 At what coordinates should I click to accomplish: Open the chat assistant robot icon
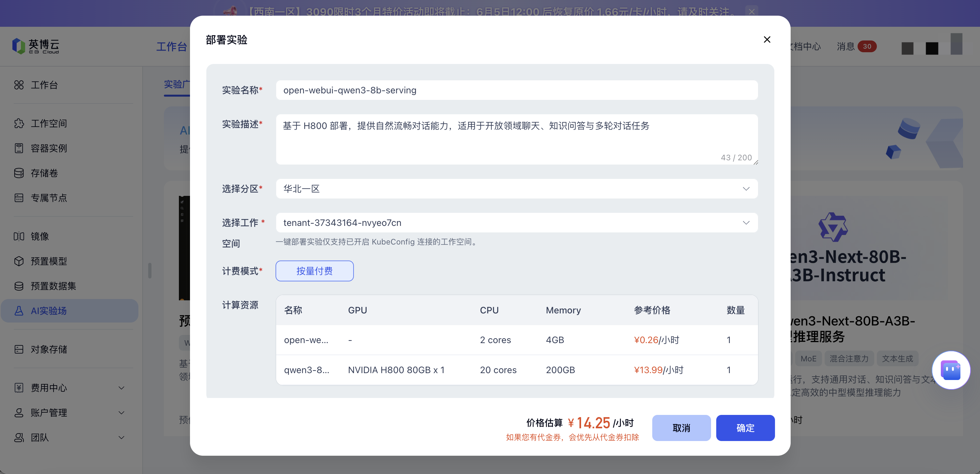(x=951, y=370)
